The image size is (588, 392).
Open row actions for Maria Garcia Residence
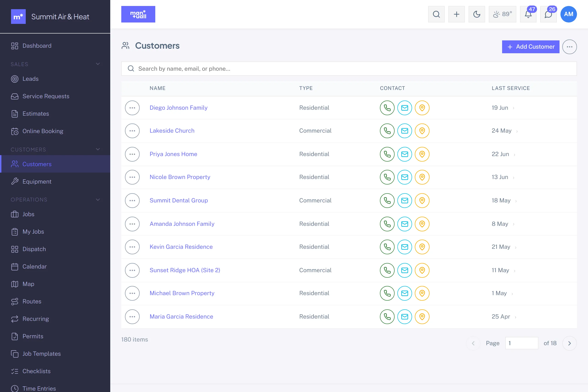(x=132, y=317)
